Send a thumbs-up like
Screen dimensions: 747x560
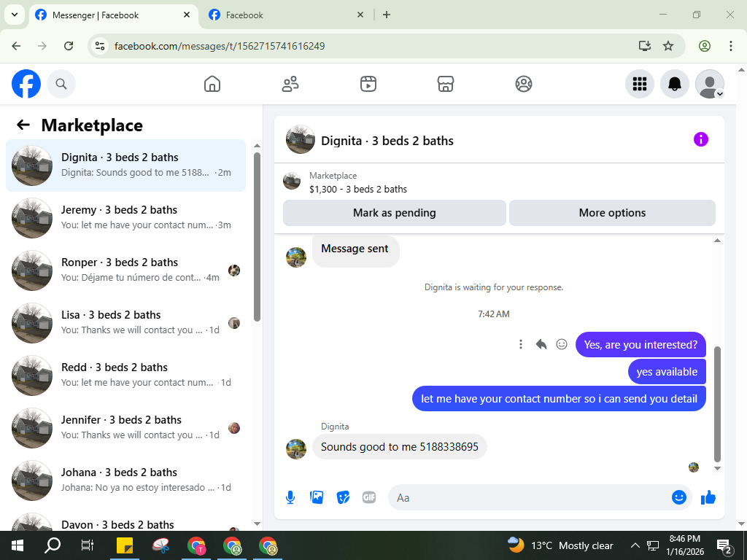pyautogui.click(x=708, y=497)
